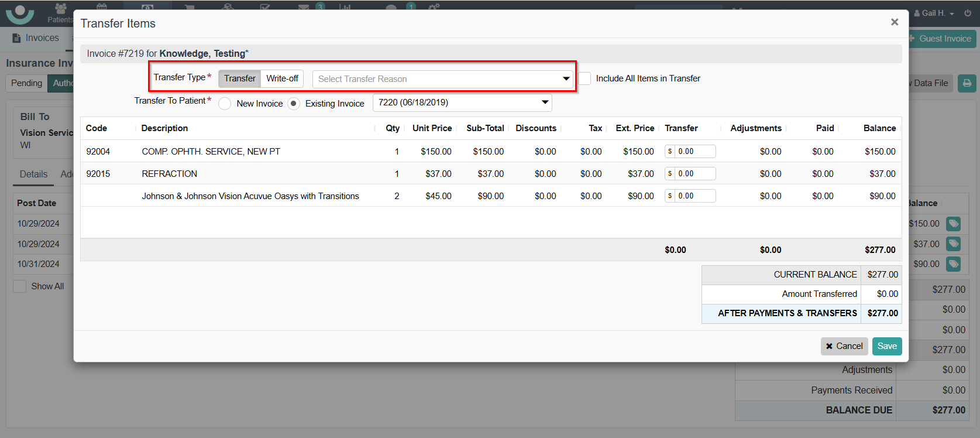
Task: Open the Patients icon in top navigation
Action: point(60,12)
